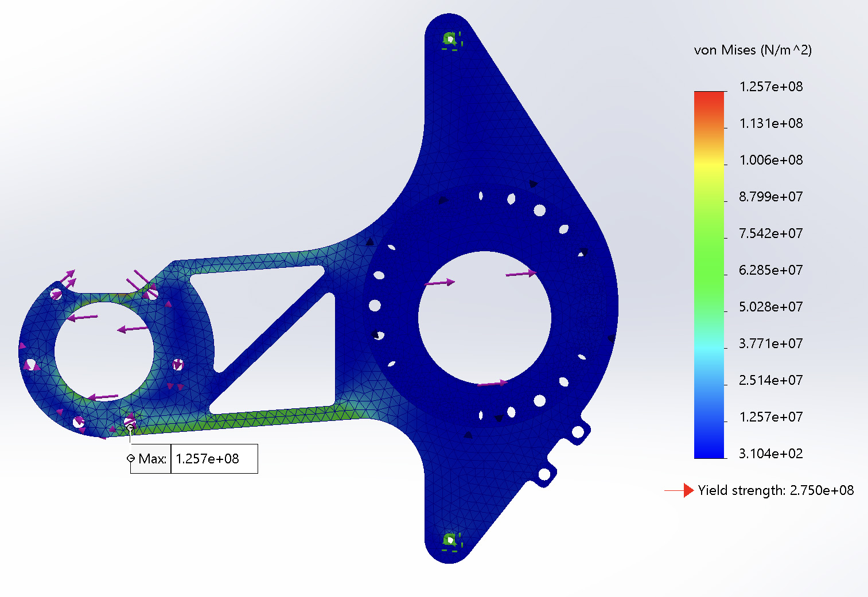Click the green fixture symbol at bottom hole
Viewport: 868px width, 597px height.
pos(450,540)
